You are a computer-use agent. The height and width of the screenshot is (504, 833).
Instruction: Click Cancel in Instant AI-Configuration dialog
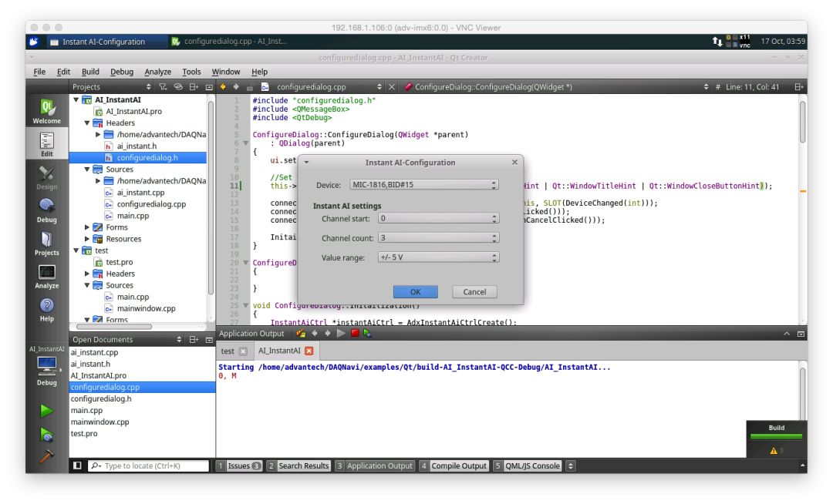tap(474, 292)
